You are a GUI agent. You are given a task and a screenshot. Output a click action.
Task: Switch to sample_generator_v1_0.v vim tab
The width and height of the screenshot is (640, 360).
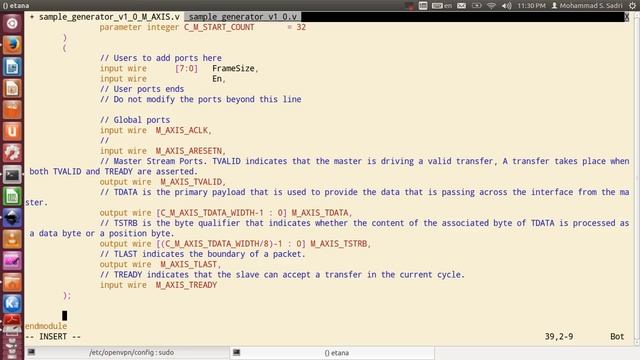click(243, 17)
